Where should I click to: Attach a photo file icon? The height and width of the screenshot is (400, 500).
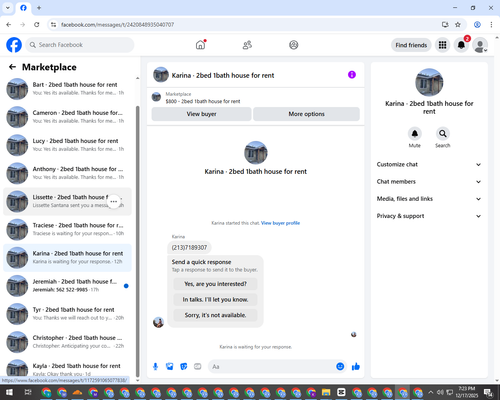[170, 367]
